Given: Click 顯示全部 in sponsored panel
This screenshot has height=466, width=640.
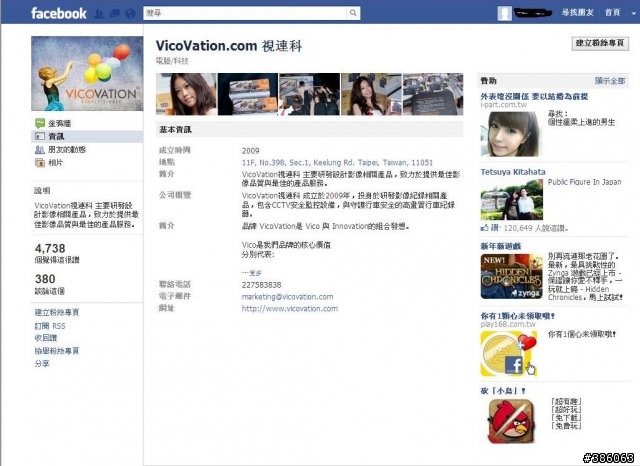Looking at the screenshot, I should [x=610, y=81].
